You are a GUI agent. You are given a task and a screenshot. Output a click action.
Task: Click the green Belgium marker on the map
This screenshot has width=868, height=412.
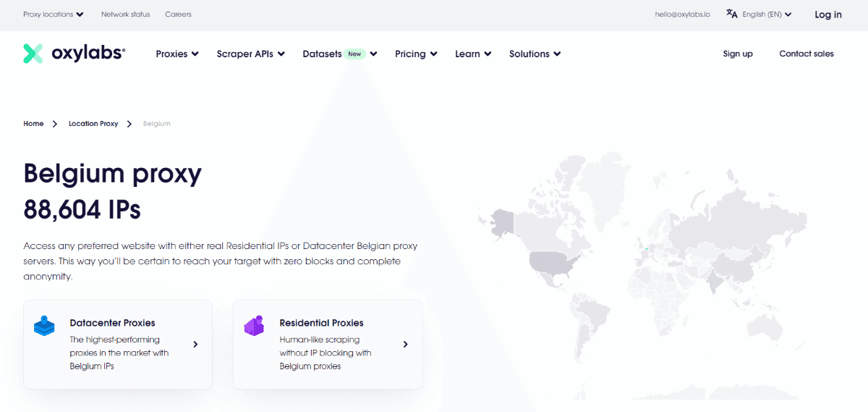tap(647, 248)
